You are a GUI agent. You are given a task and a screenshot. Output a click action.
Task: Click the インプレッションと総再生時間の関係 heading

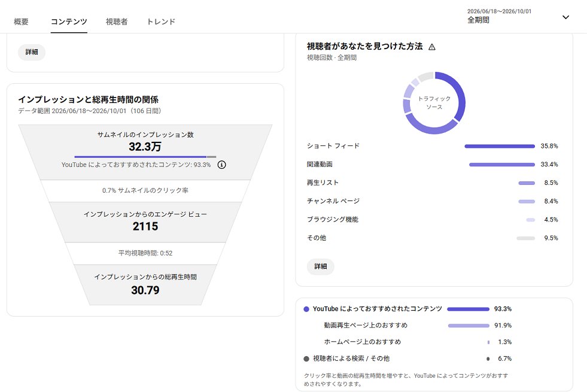(89, 99)
